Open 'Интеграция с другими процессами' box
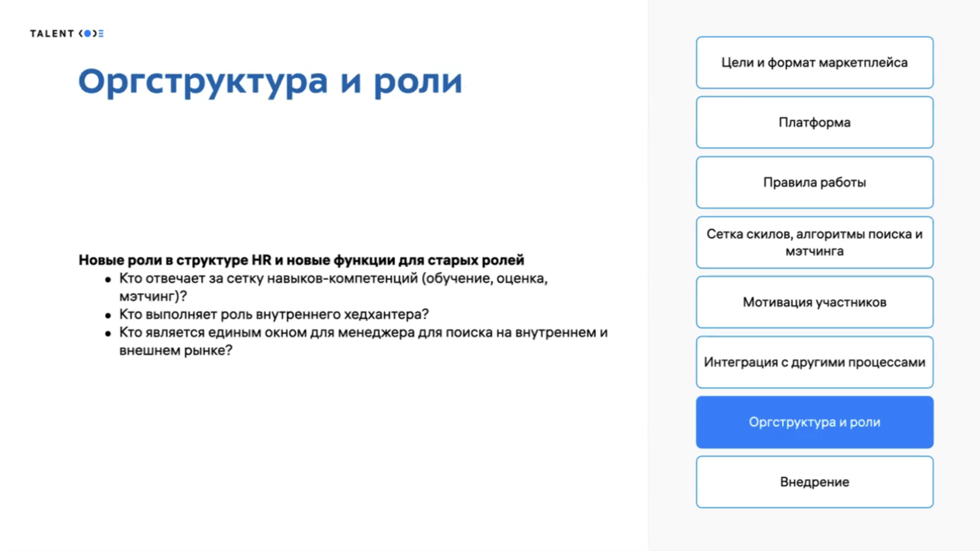The width and height of the screenshot is (980, 551). tap(815, 362)
